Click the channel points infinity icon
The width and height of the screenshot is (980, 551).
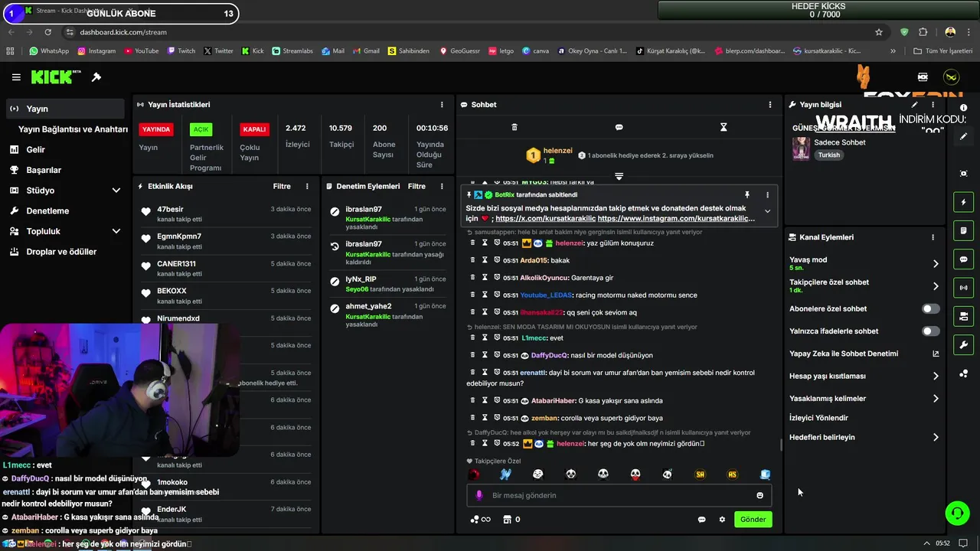tap(481, 520)
